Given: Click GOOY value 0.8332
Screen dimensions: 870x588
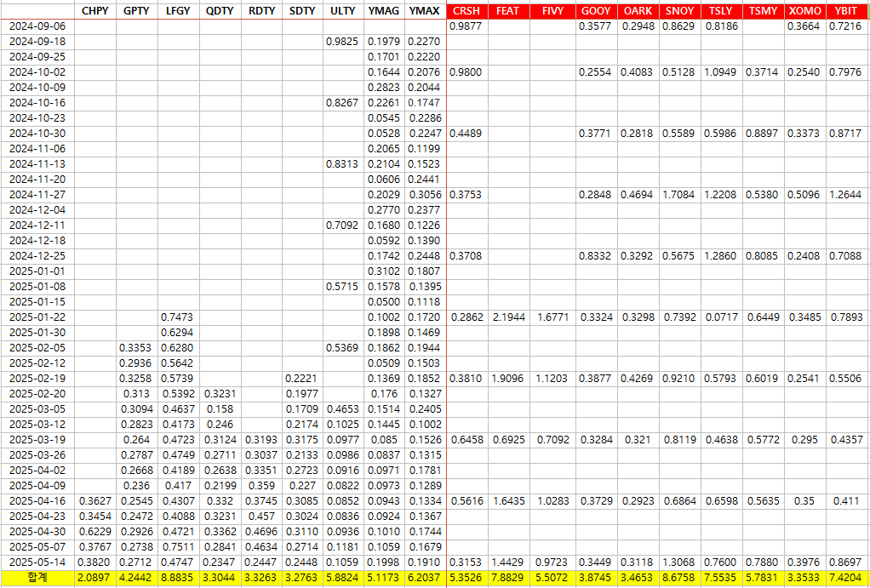Looking at the screenshot, I should click(x=597, y=256).
